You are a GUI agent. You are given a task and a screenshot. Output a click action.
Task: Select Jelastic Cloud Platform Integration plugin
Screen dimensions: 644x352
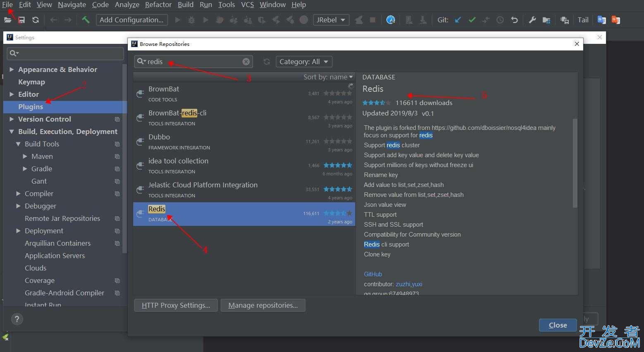pos(244,190)
